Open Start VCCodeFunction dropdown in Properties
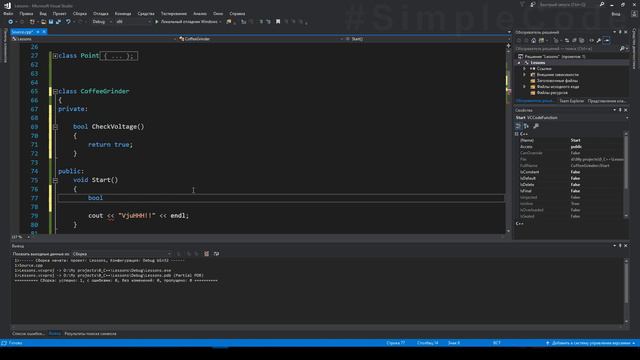Viewport: 640px width, 360px height. (571, 118)
